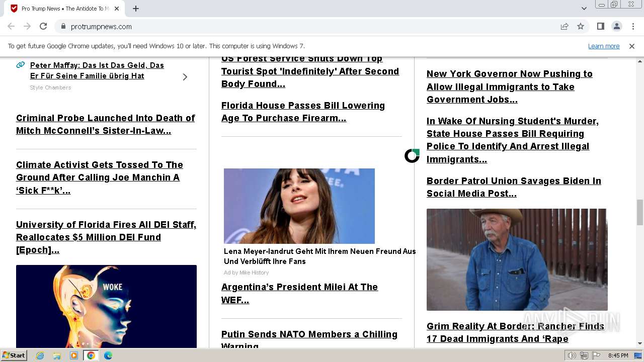Viewport: 644px width, 362px height.
Task: Click page vertical scrollbar thumb
Action: 640,212
